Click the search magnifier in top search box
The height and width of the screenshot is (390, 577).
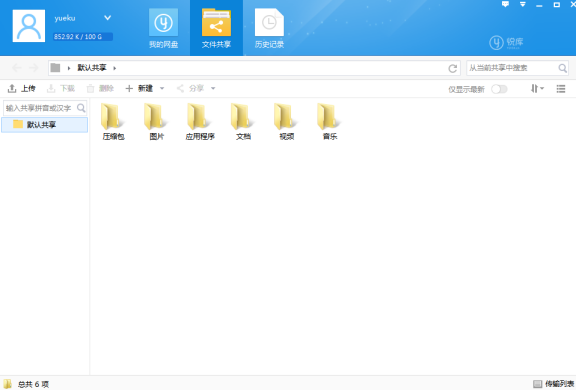(563, 68)
